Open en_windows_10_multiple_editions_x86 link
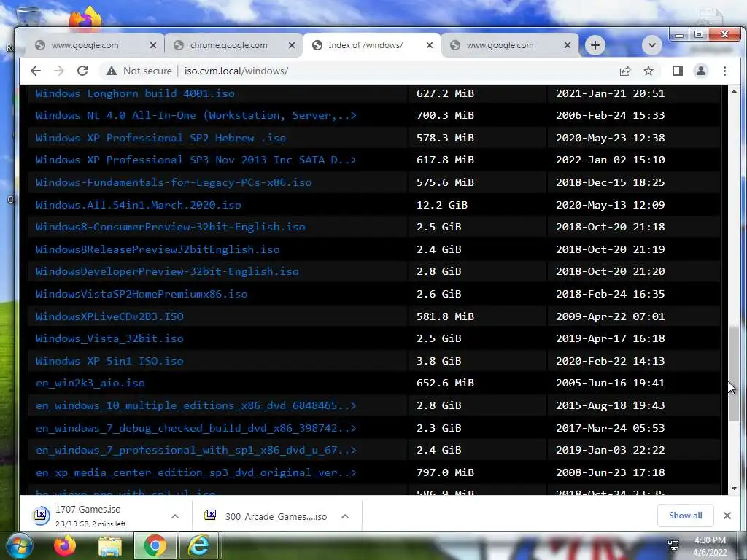Viewport: 747px width, 560px height. point(196,405)
